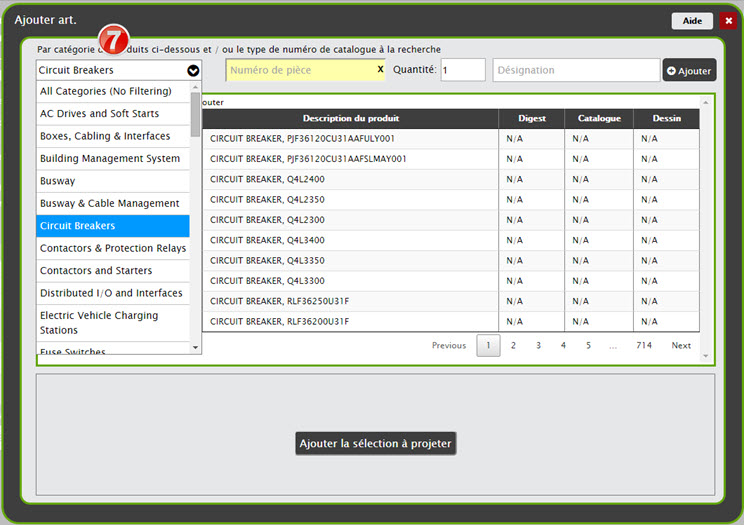Go to page 1 in pagination
This screenshot has height=525, width=744.
(488, 346)
